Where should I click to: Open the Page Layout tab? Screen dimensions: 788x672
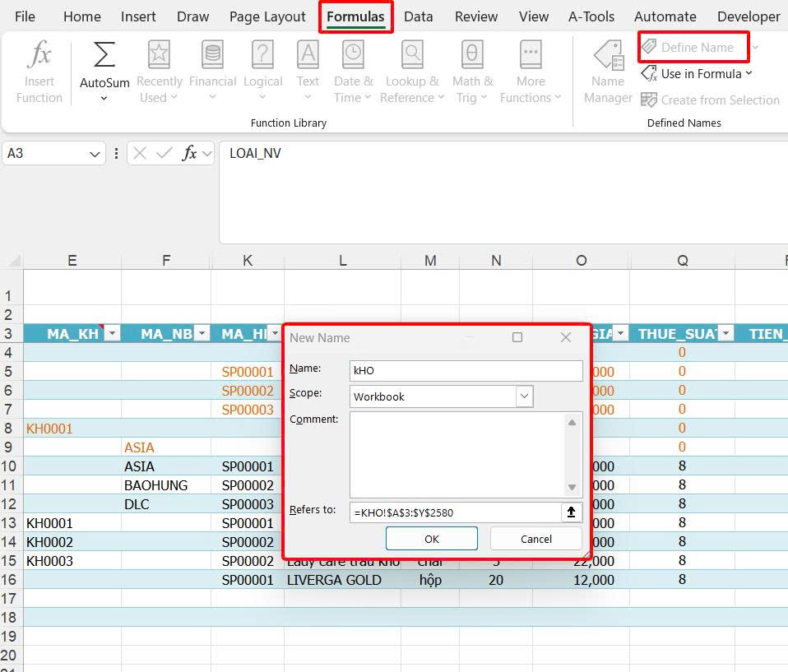267,16
